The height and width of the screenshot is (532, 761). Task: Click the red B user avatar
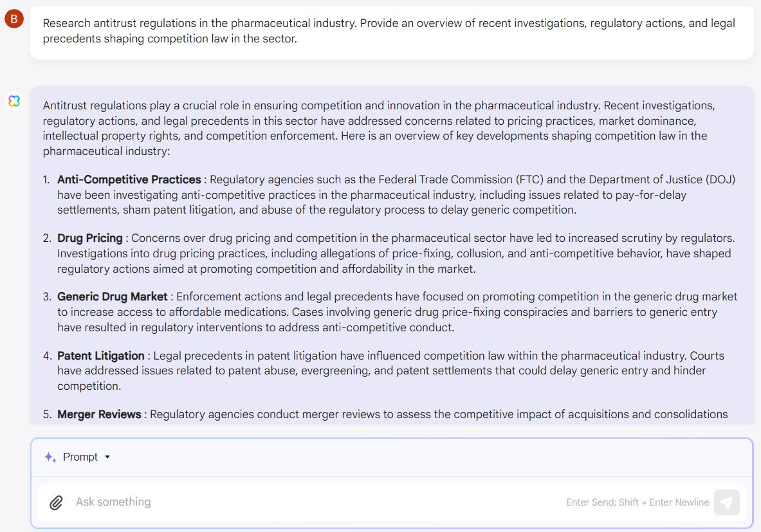click(14, 19)
